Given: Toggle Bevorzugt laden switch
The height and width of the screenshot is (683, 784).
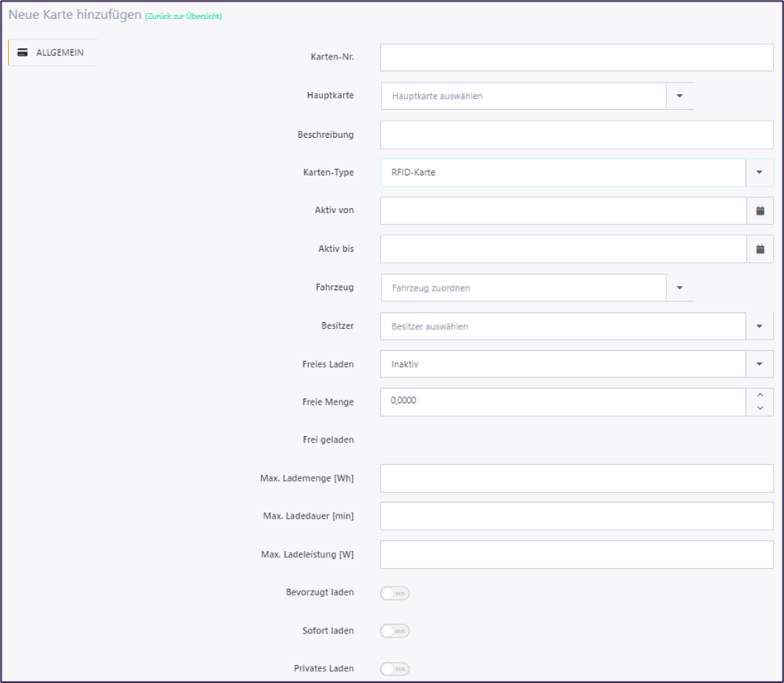Looking at the screenshot, I should coord(395,593).
